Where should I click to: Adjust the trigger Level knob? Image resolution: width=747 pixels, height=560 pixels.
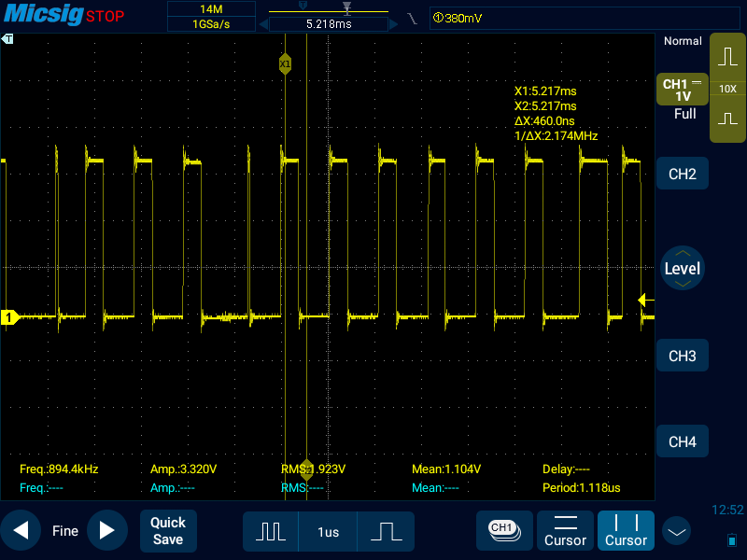(683, 269)
